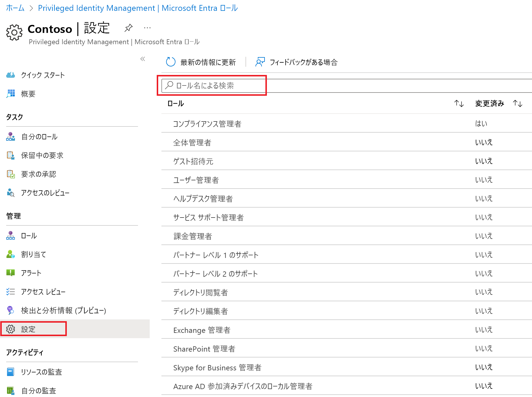Click the リソースの監査 blue book icon
This screenshot has height=397, width=532.
point(11,372)
